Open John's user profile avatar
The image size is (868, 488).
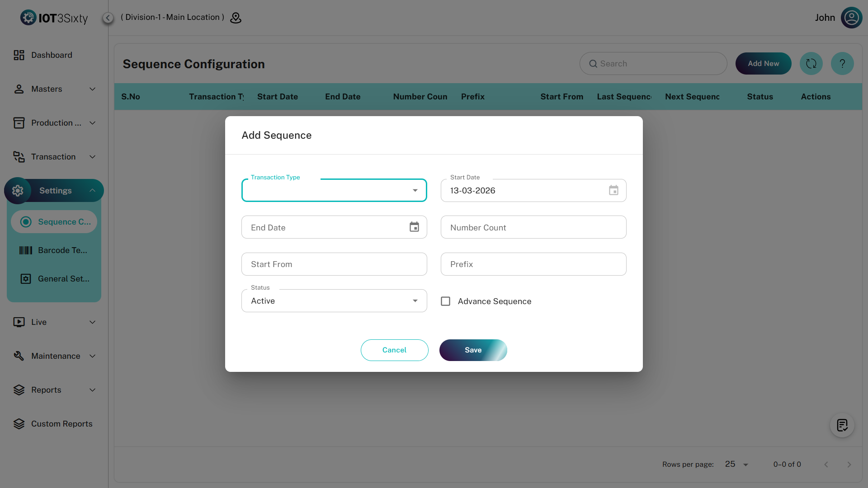[851, 18]
